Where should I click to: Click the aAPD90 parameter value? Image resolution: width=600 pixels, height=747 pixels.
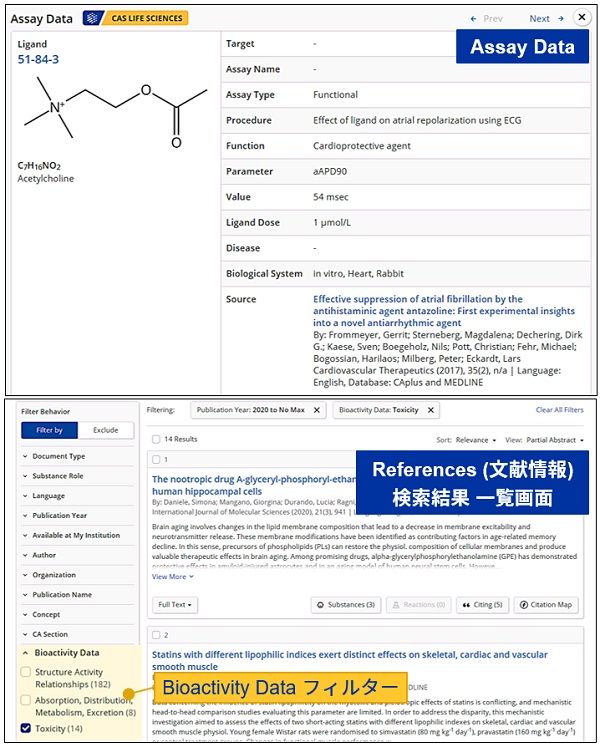(x=330, y=172)
